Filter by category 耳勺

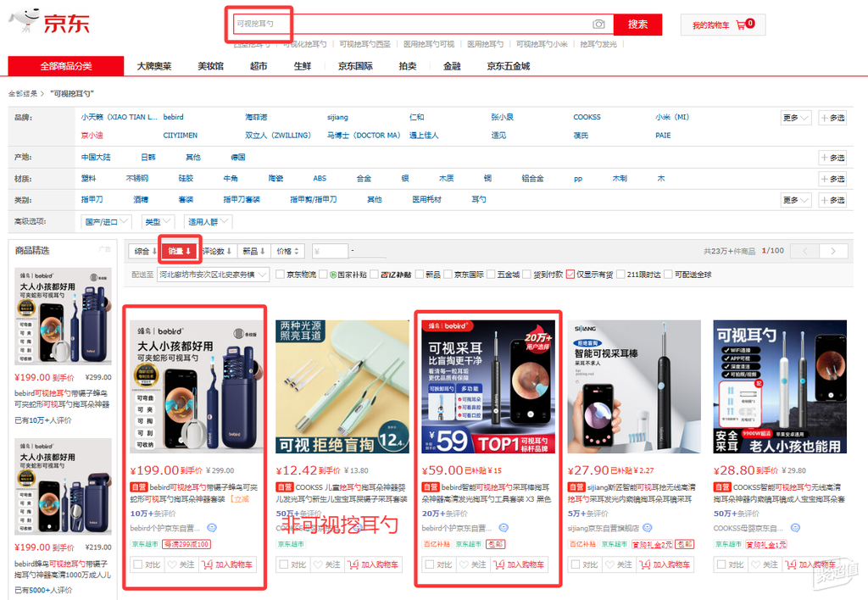coord(479,199)
